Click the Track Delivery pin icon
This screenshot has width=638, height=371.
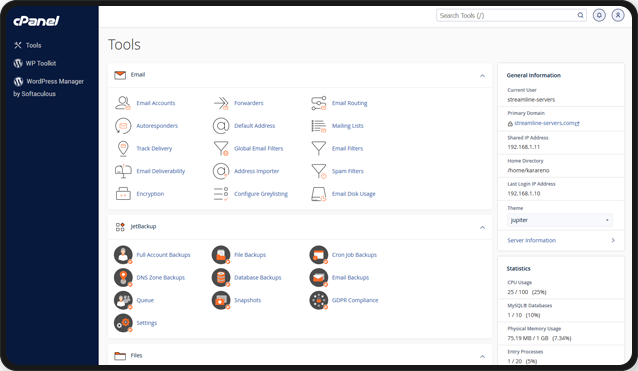(x=123, y=148)
